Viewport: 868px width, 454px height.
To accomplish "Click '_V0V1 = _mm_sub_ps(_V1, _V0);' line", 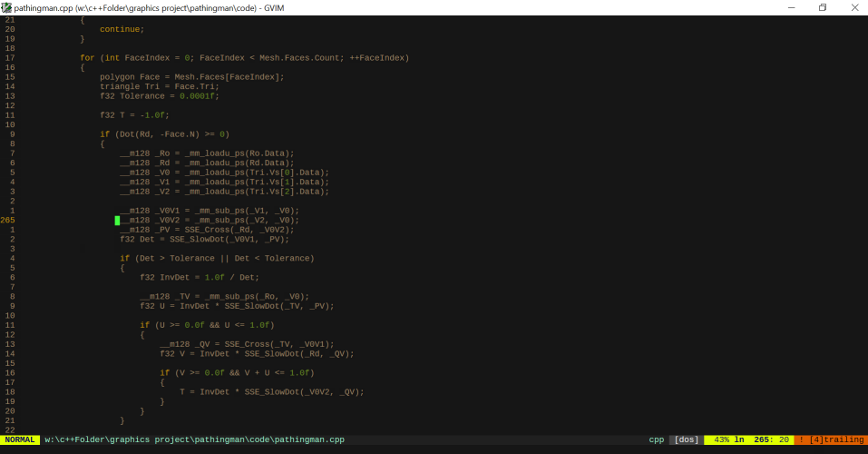I will pos(210,211).
